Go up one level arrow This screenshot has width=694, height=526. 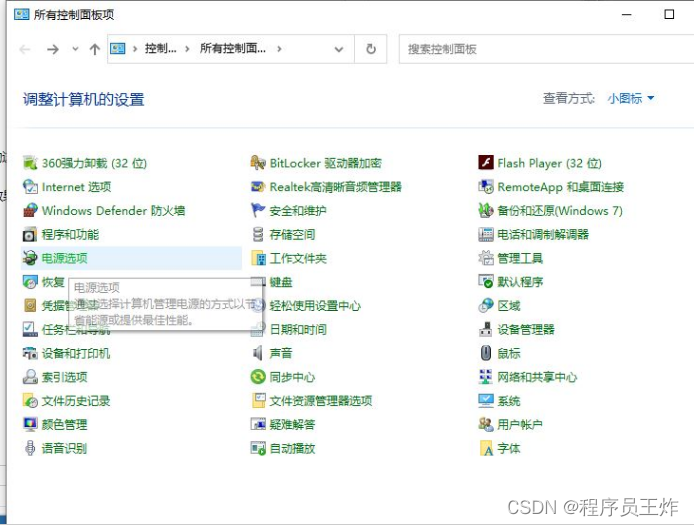94,49
